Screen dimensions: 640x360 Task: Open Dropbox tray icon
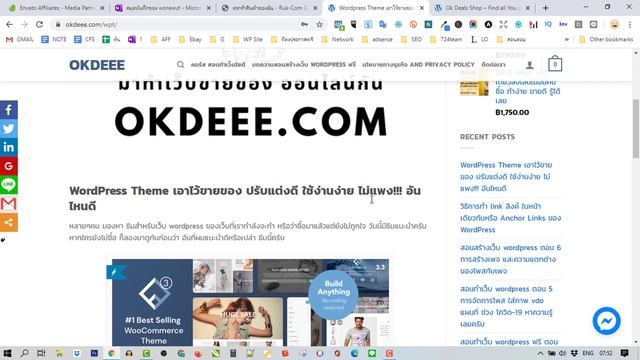(574, 353)
